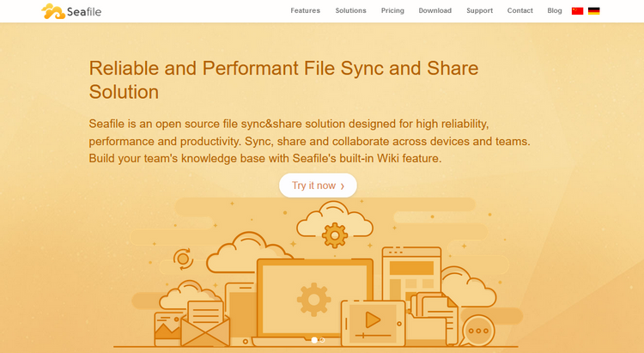Go to the Contact page
Viewport: 644px width, 353px height.
click(519, 10)
